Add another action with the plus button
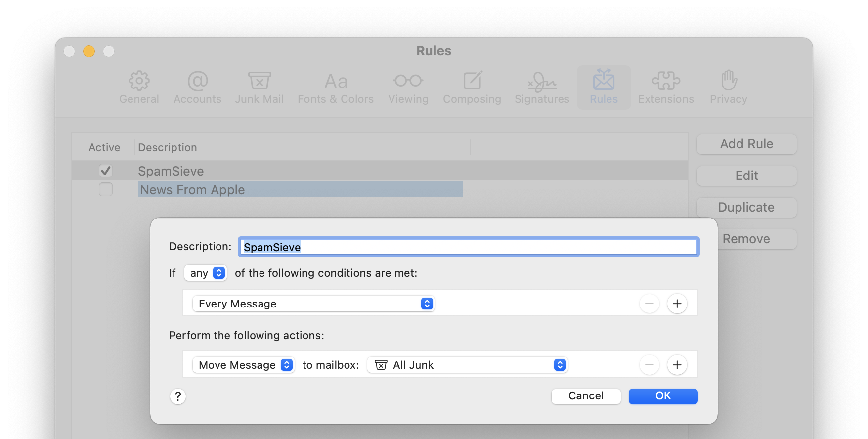The image size is (868, 439). click(677, 365)
